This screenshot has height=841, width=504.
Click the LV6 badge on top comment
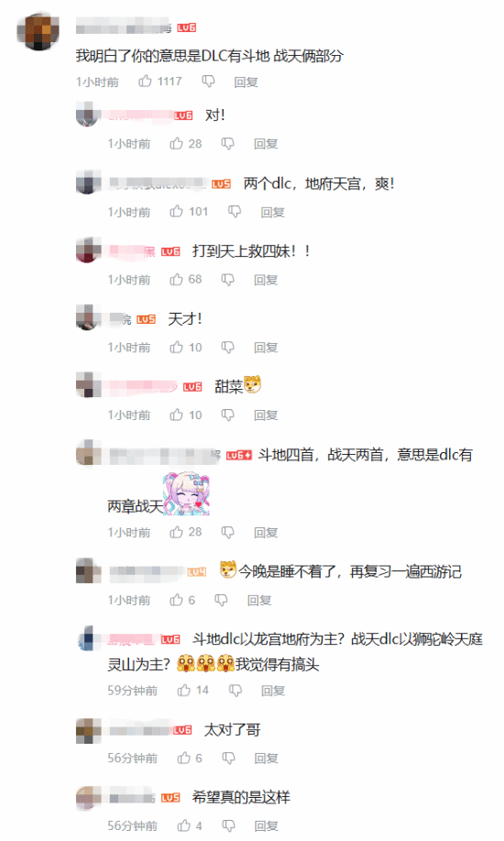click(x=187, y=28)
